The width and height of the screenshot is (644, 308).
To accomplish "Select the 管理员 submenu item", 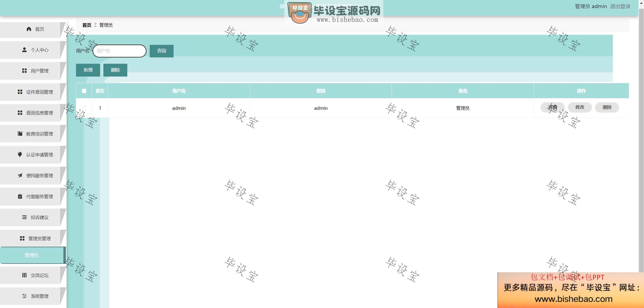I will 33,255.
